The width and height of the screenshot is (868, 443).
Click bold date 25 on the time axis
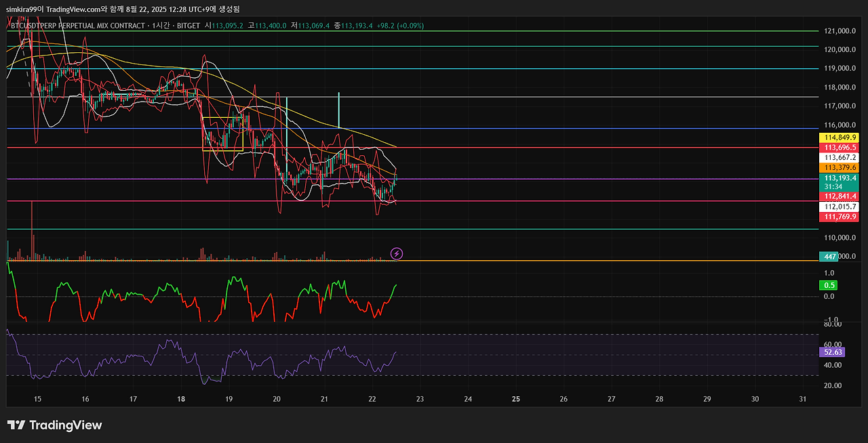coord(515,400)
